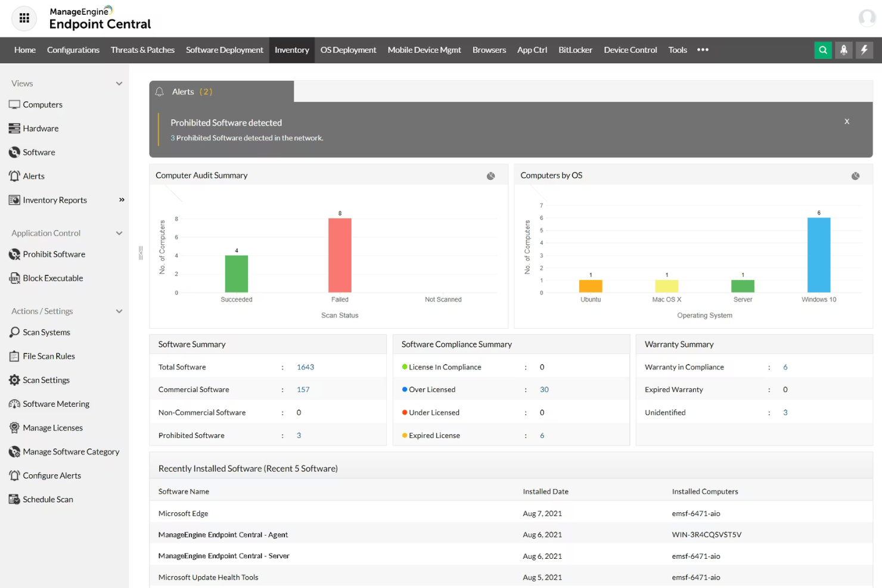Click the orange Ubuntu bar

pos(591,286)
